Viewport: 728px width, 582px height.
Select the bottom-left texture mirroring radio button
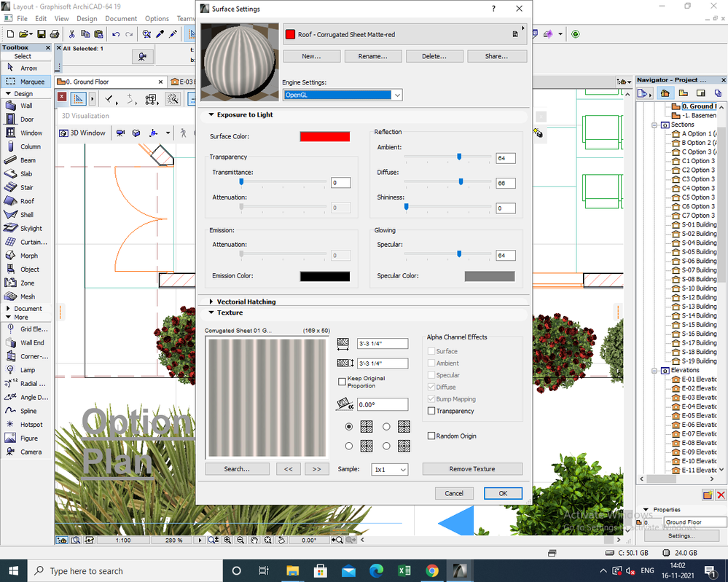pyautogui.click(x=348, y=446)
